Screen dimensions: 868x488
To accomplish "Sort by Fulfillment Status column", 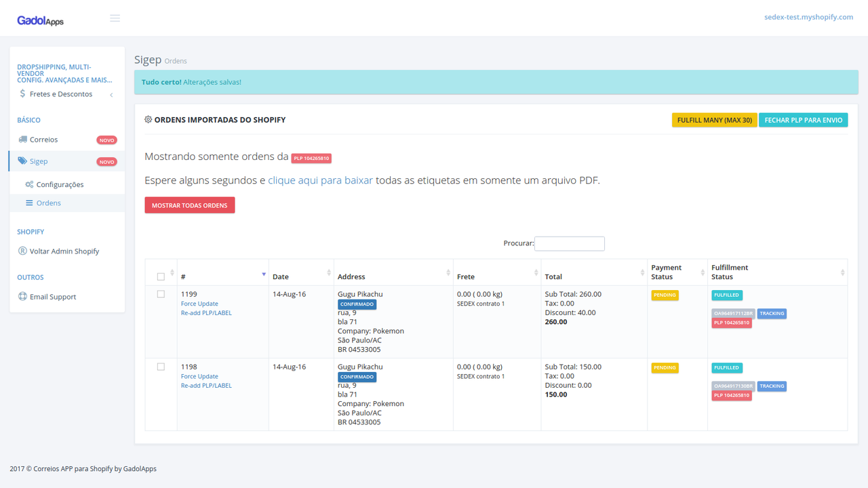I will coord(777,272).
